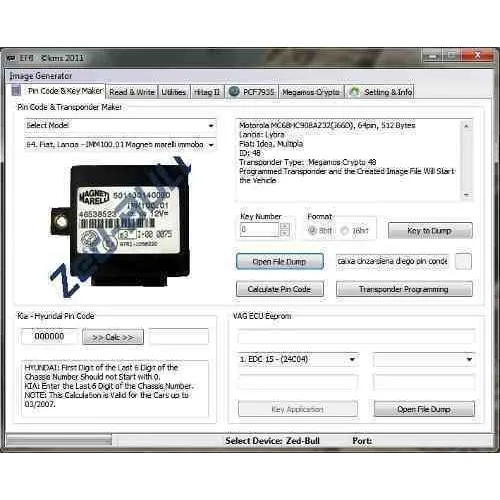Viewport: 500px width, 500px height.
Task: Decrease the Key Number with down arrow
Action: (x=284, y=233)
